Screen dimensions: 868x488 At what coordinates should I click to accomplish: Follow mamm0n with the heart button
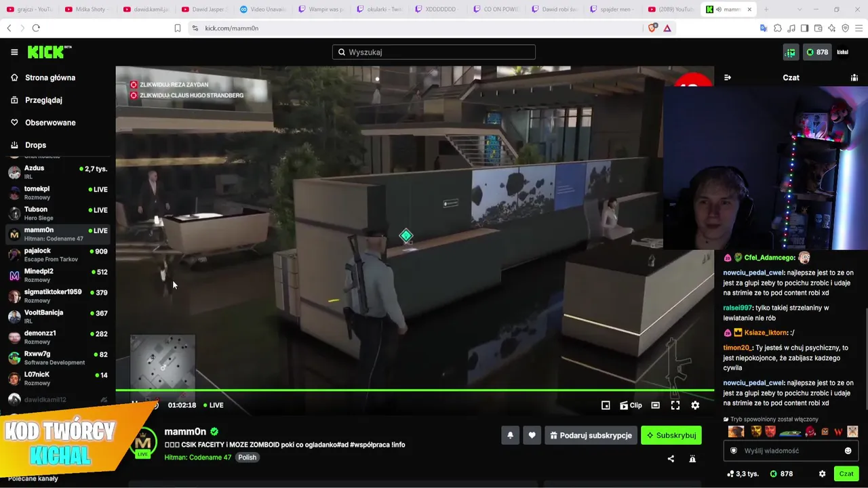(x=532, y=436)
